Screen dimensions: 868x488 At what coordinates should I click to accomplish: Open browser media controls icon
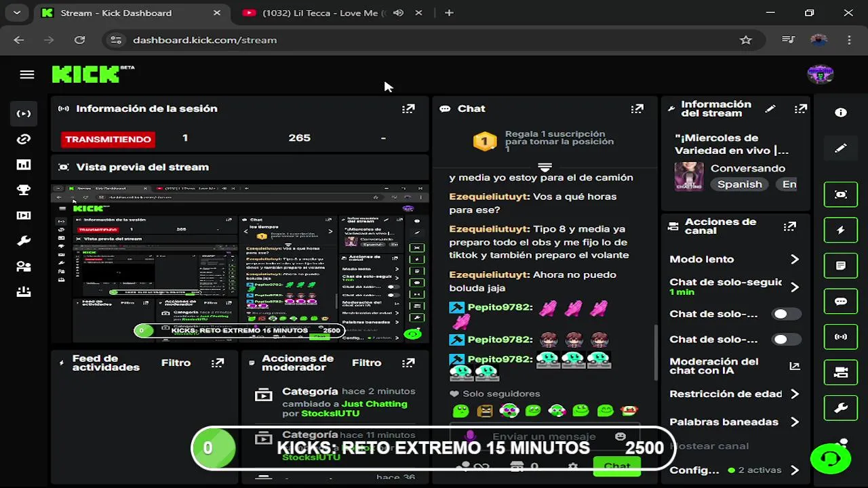tap(788, 40)
